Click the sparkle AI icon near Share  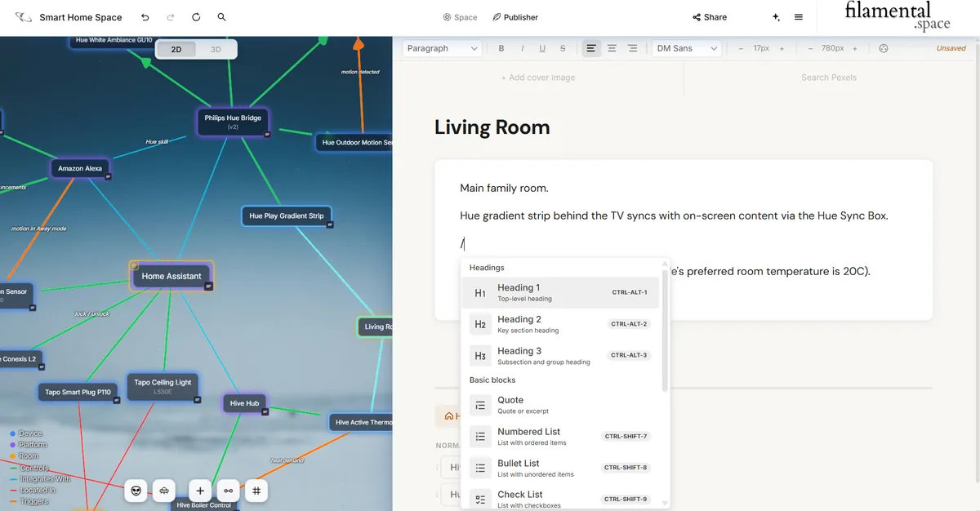(x=776, y=17)
